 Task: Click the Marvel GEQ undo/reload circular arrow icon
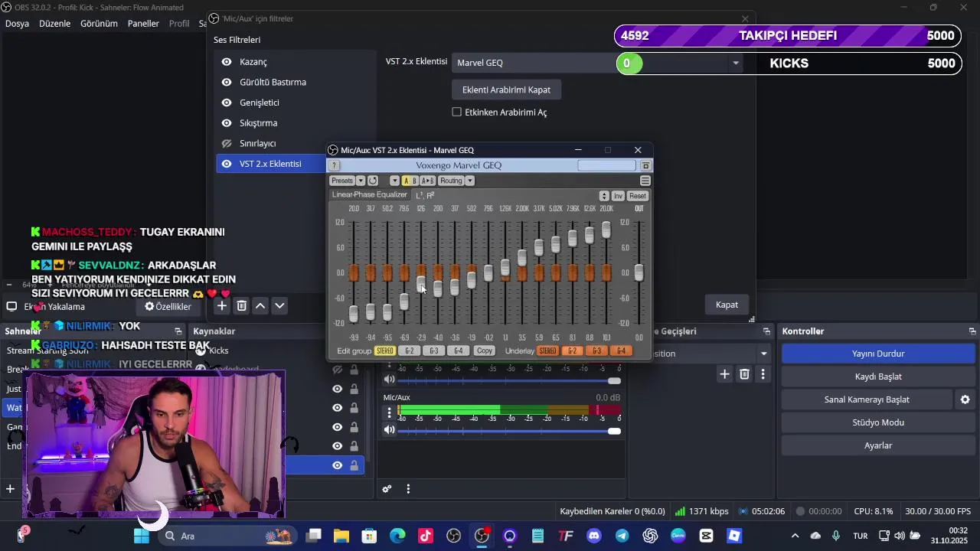pos(373,181)
